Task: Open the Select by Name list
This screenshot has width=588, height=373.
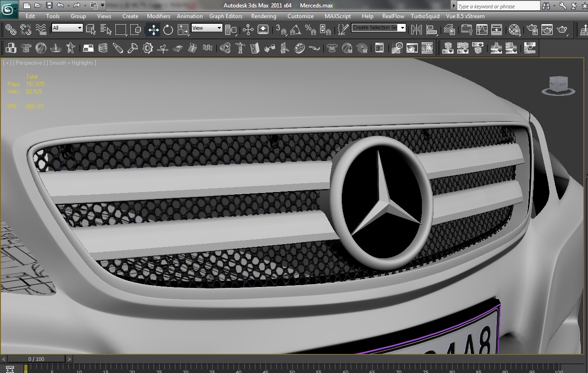Action: coord(106,30)
